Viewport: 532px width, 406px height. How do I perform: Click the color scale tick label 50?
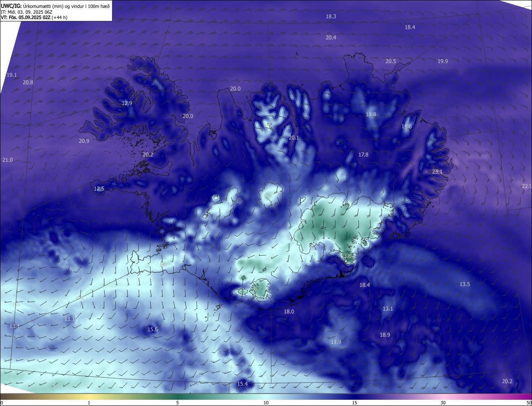(528, 403)
